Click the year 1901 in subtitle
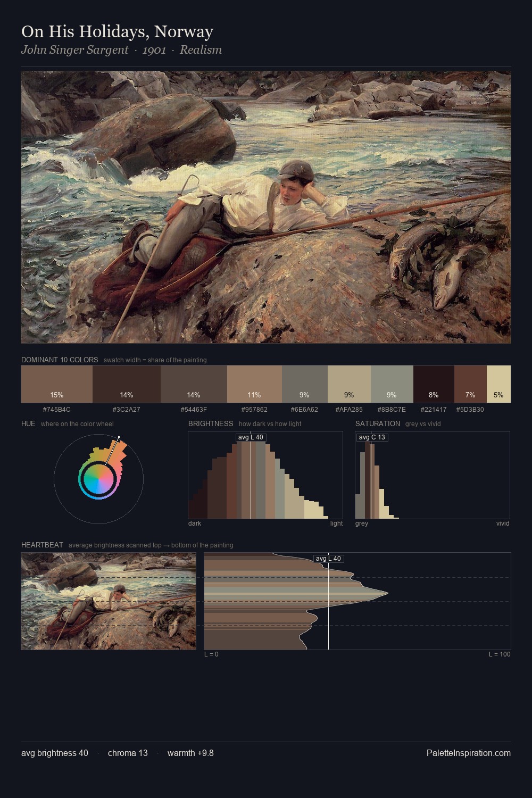Viewport: 532px width, 798px height. point(154,50)
